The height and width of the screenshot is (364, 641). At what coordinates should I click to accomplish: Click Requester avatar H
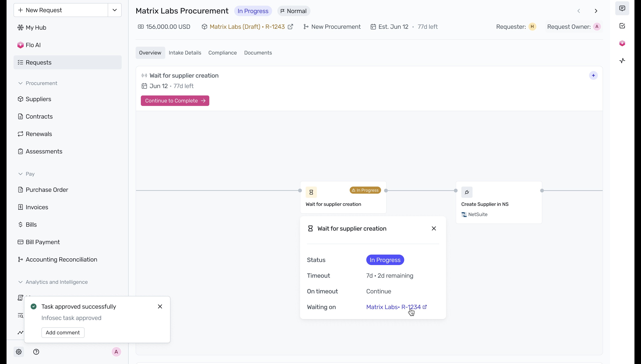(x=532, y=27)
